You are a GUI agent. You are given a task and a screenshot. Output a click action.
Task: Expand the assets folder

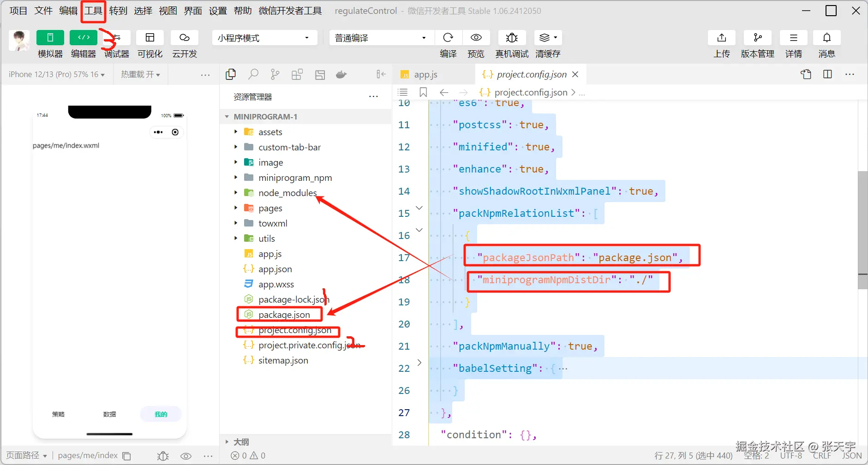coord(236,132)
